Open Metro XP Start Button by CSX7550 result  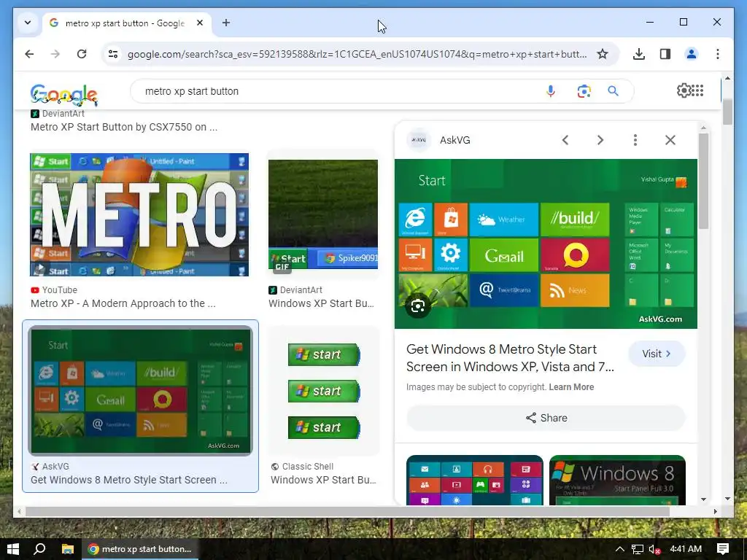124,127
